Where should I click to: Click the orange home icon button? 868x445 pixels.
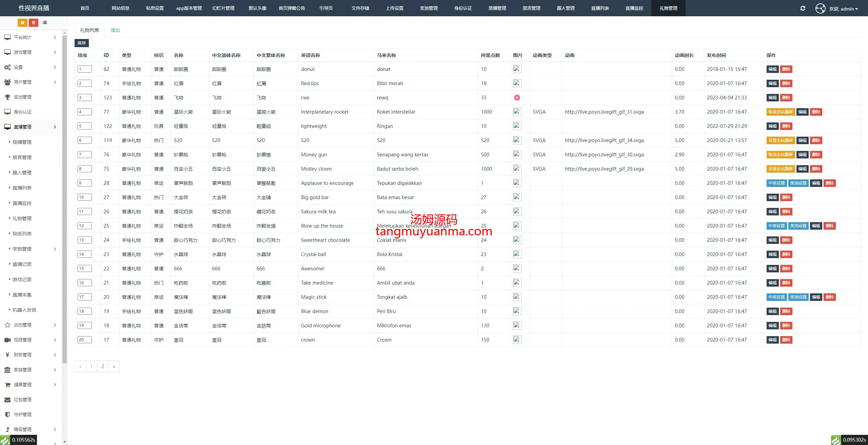click(x=22, y=23)
